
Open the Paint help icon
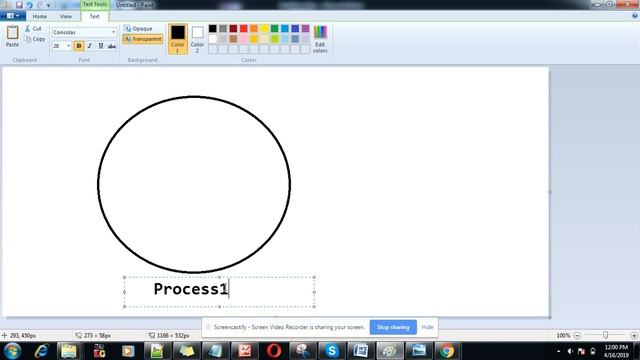(635, 16)
